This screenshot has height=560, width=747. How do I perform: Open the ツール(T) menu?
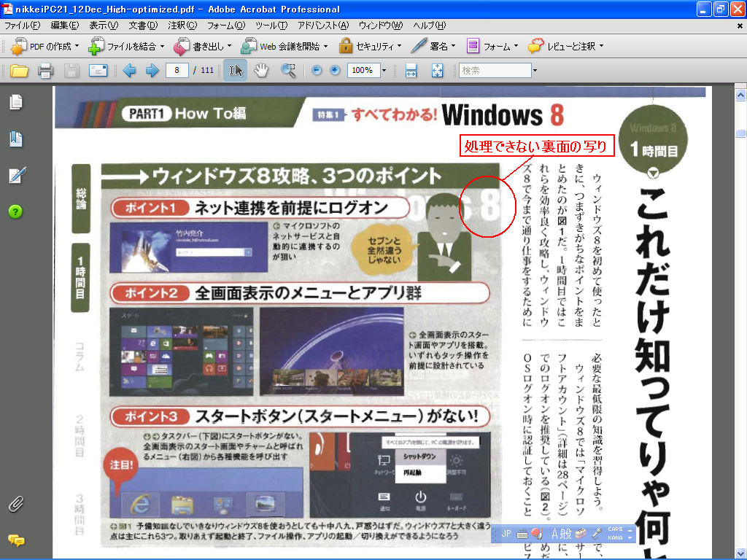pyautogui.click(x=271, y=26)
